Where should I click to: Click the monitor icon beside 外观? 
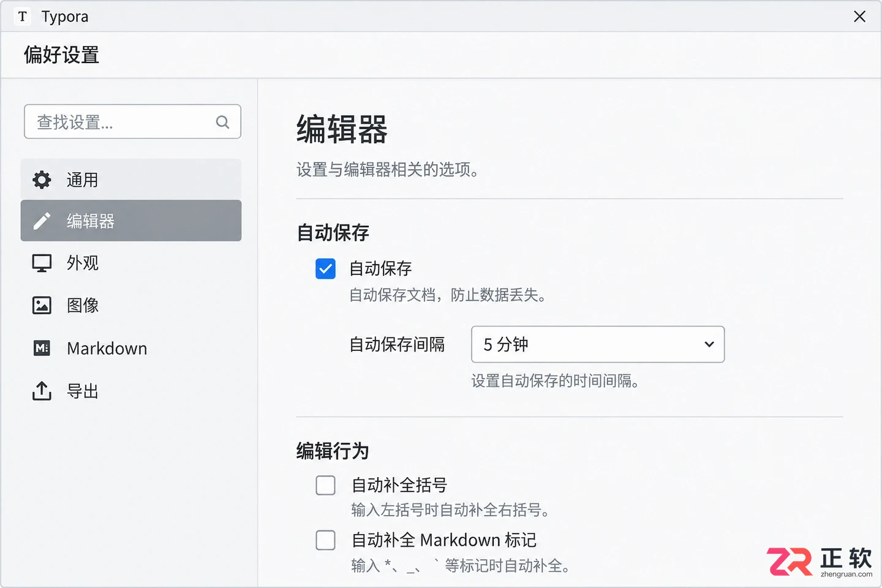click(42, 263)
